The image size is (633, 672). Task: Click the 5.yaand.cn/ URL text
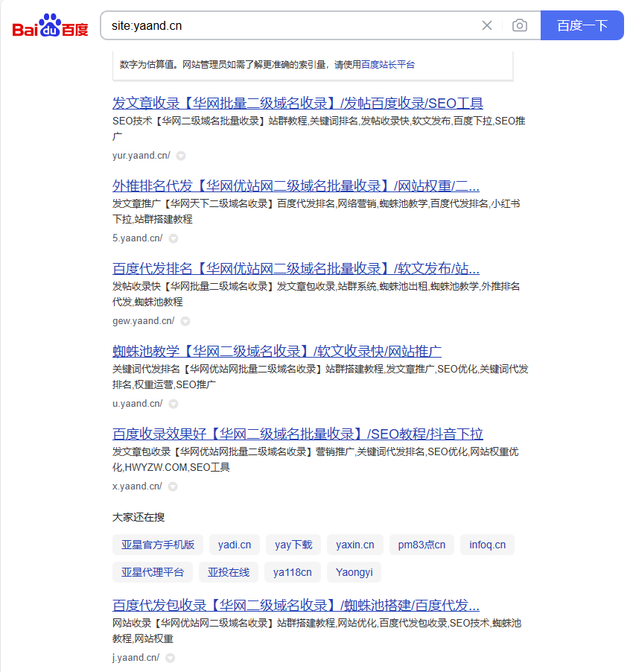(x=138, y=238)
